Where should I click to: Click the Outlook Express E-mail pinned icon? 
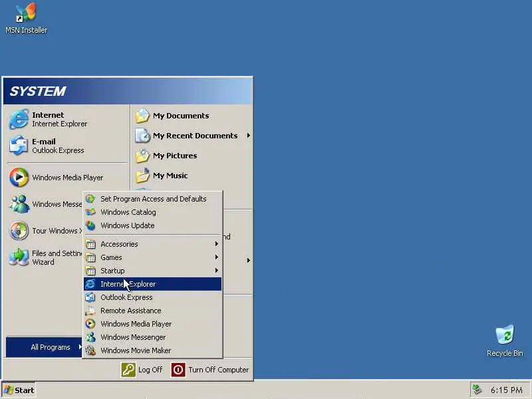click(19, 146)
